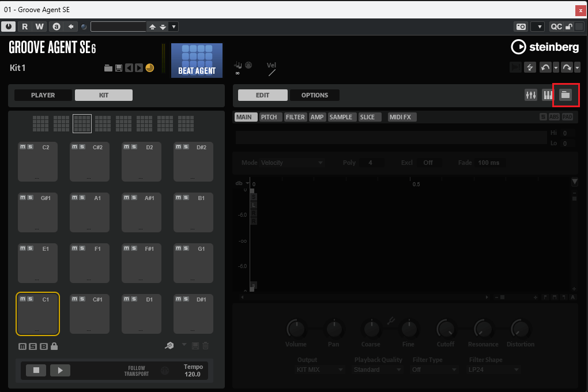The height and width of the screenshot is (392, 588).
Task: Open the preset dropdown arrow in toolbar
Action: (174, 27)
